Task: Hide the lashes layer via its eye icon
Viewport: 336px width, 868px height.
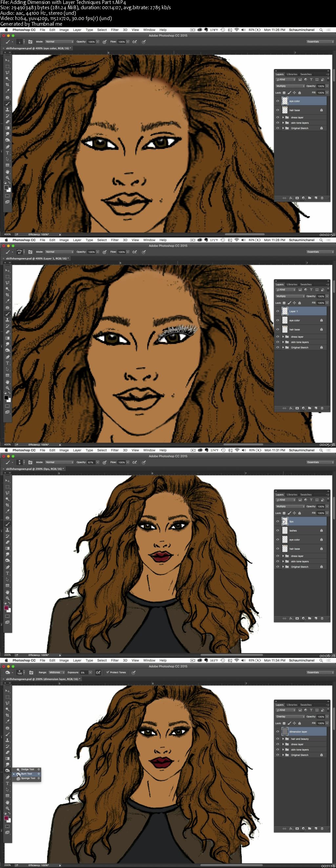Action: point(278,530)
